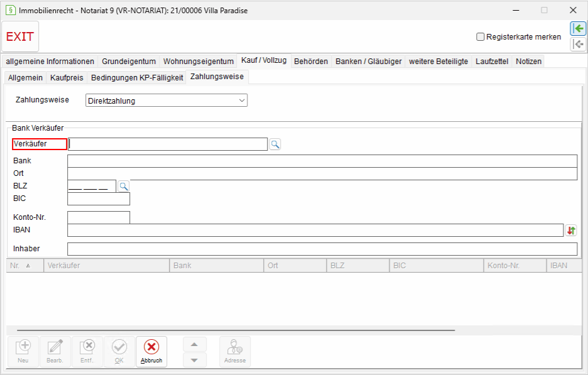Confirm with the OK checkmark button
Image resolution: width=588 pixels, height=375 pixels.
[x=119, y=351]
